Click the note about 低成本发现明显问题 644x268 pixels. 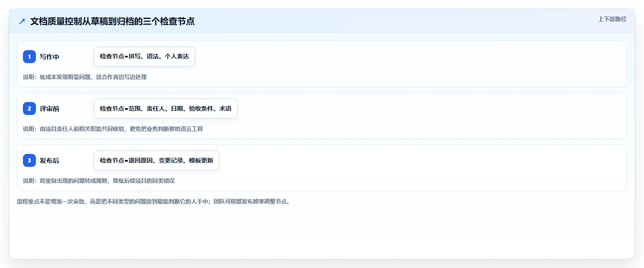pyautogui.click(x=85, y=77)
